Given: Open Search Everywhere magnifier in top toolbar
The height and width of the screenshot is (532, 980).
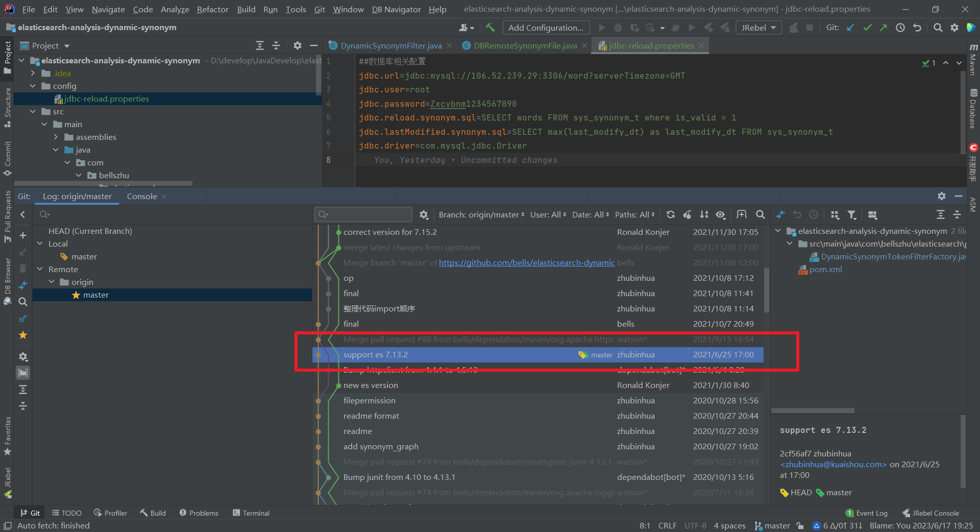Looking at the screenshot, I should [938, 28].
